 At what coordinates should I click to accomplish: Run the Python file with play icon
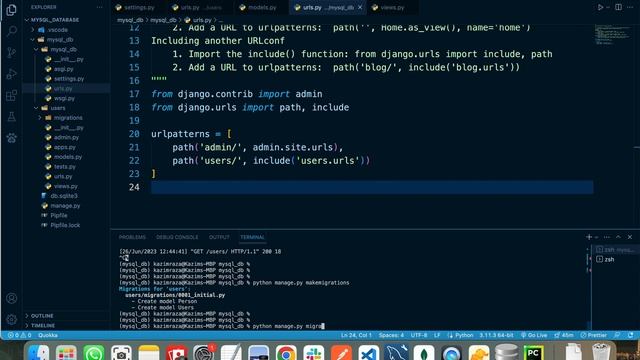600,7
